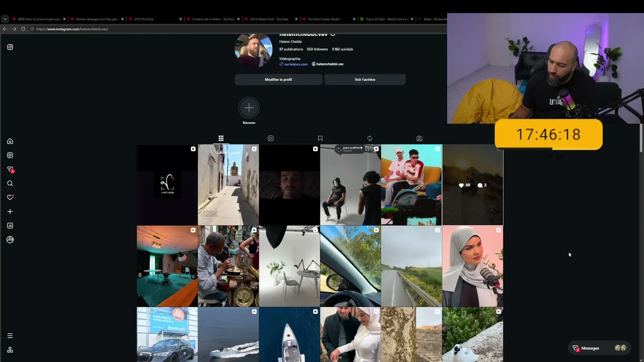Click the '57 publications' count
Screen dimensions: 644x362
(291, 49)
